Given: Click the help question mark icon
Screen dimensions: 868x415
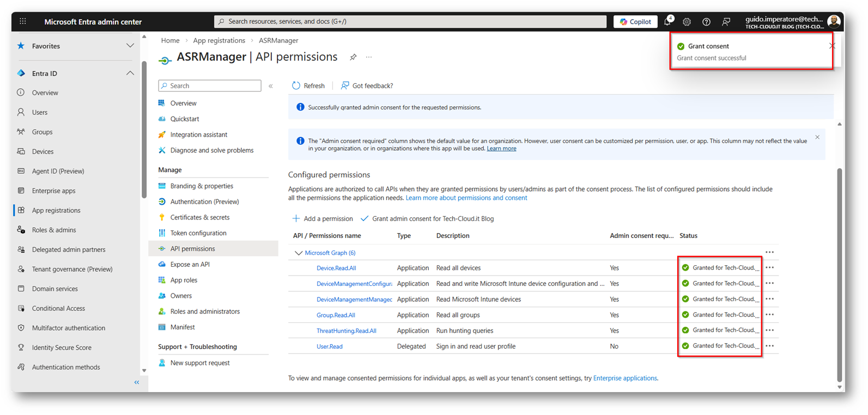Looking at the screenshot, I should tap(706, 22).
